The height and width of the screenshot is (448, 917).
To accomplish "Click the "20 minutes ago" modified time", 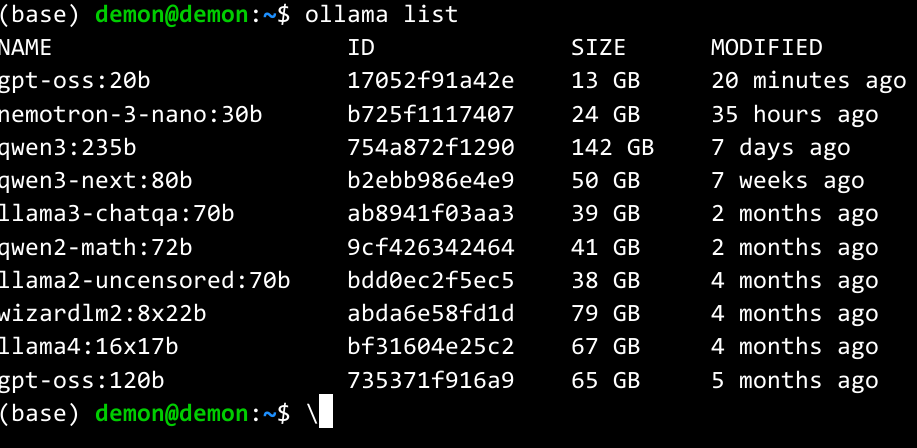I will click(794, 80).
